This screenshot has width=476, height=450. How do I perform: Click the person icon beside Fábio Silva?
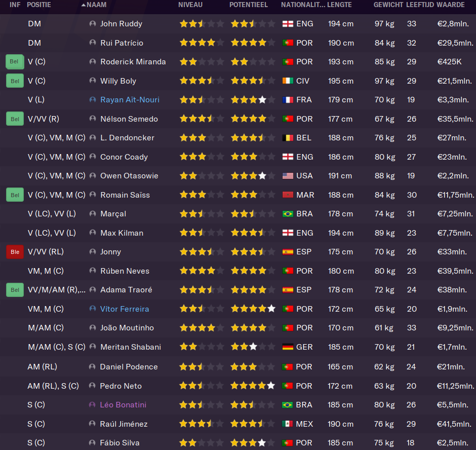coord(92,443)
